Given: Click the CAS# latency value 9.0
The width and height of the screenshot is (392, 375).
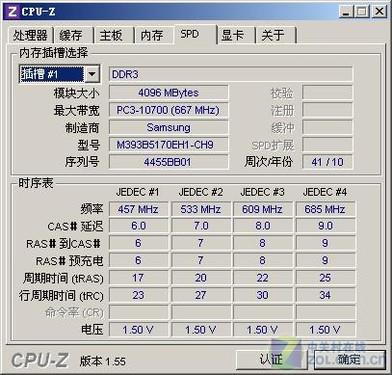Looking at the screenshot, I should 325,226.
